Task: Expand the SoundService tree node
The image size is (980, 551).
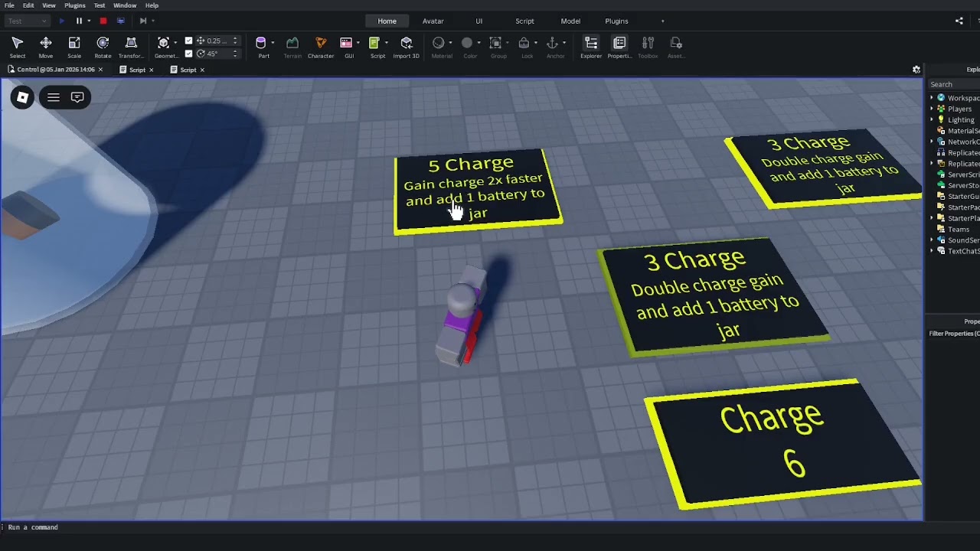Action: click(x=932, y=240)
